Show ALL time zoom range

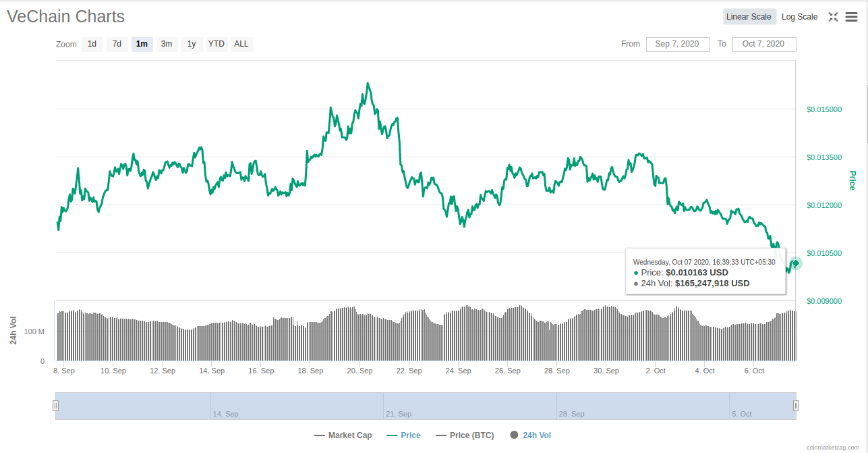tap(241, 44)
